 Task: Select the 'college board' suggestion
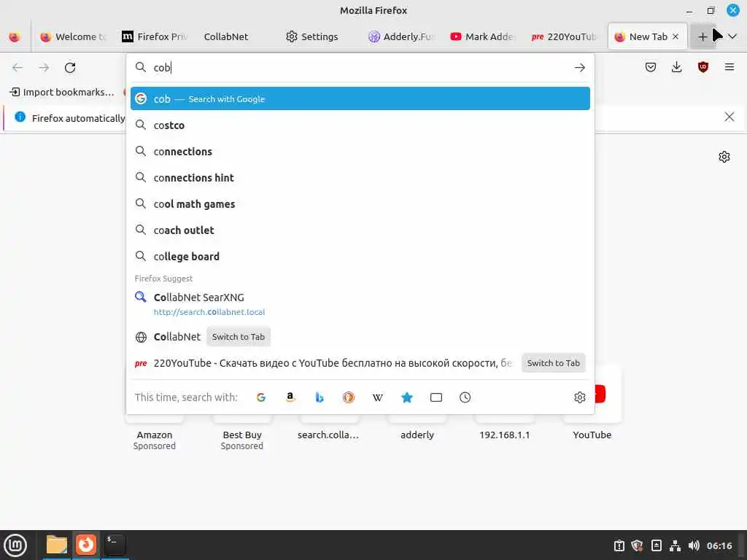tap(360, 256)
